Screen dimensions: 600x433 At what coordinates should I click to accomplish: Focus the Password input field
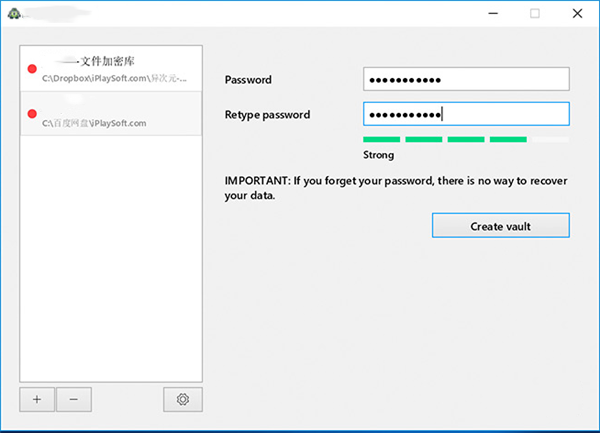coord(466,79)
